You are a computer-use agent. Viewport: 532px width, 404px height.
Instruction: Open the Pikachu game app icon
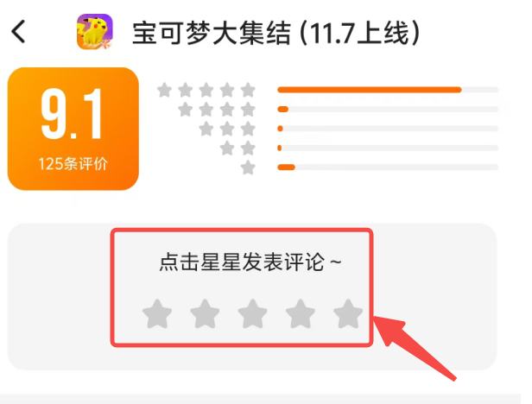(x=95, y=32)
